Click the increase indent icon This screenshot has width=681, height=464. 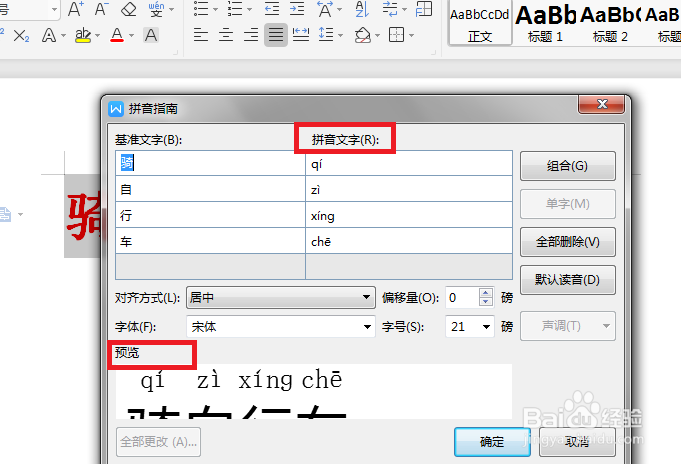click(297, 9)
